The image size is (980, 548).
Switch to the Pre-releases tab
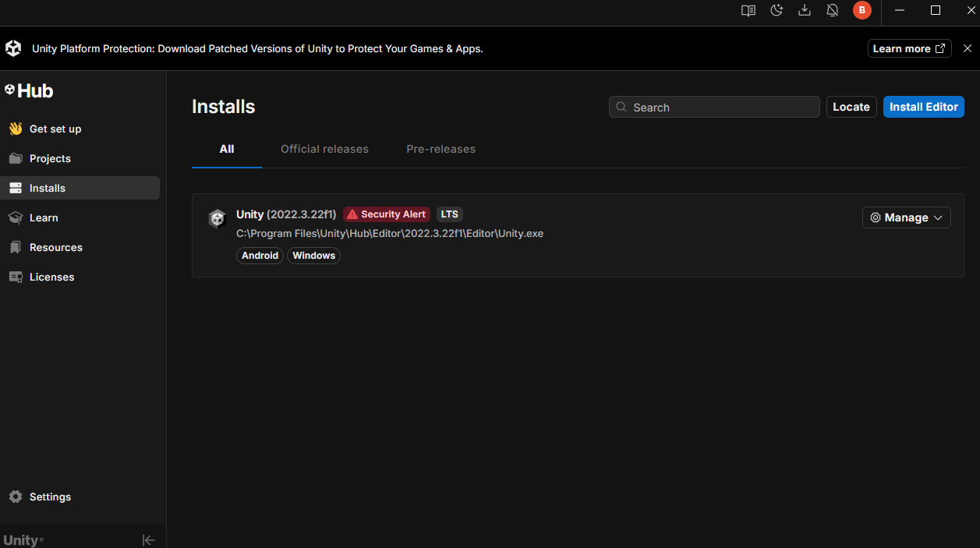[440, 149]
